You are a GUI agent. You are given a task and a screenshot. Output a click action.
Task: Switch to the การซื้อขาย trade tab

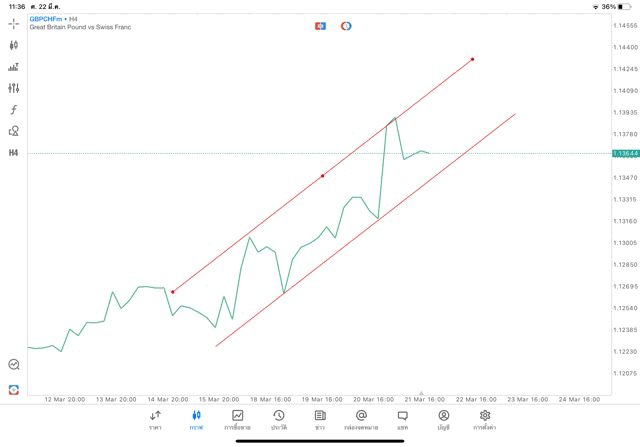click(x=238, y=420)
